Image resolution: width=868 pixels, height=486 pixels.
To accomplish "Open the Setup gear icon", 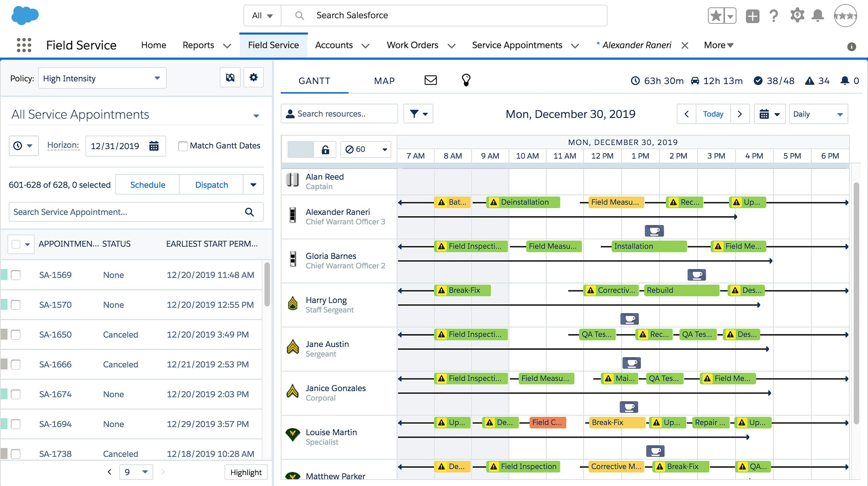I will (x=797, y=16).
